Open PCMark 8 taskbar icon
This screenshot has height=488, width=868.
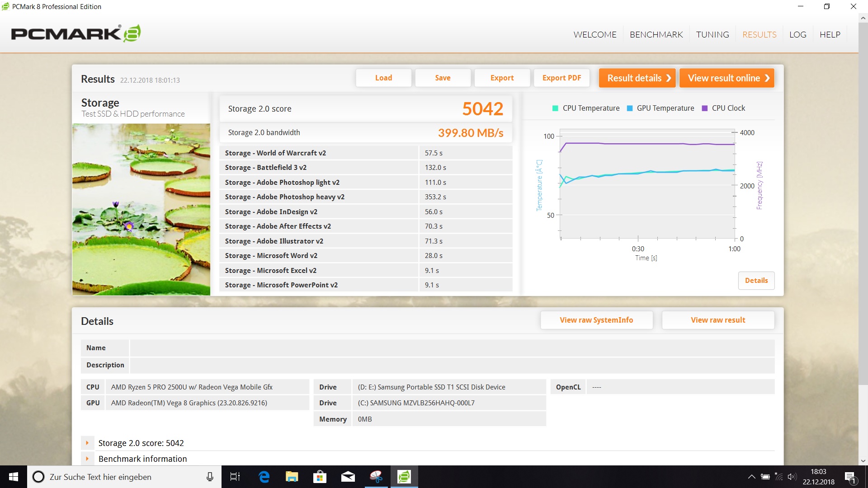(x=404, y=477)
